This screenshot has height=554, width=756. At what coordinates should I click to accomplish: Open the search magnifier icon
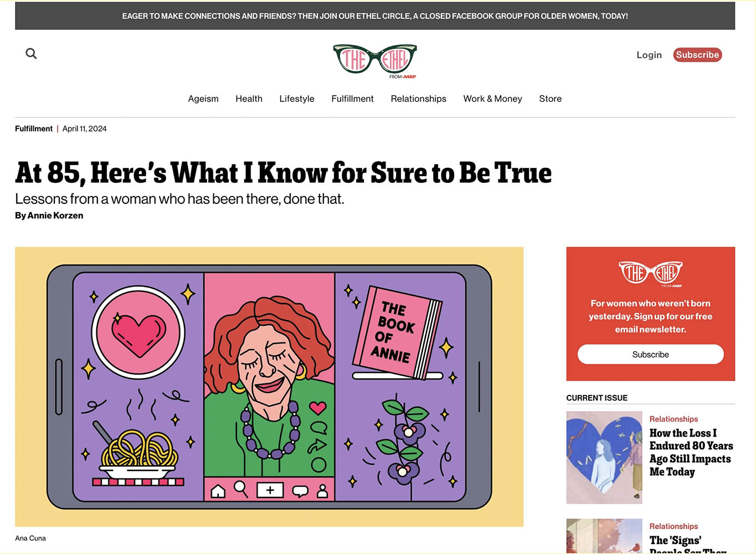[x=31, y=54]
